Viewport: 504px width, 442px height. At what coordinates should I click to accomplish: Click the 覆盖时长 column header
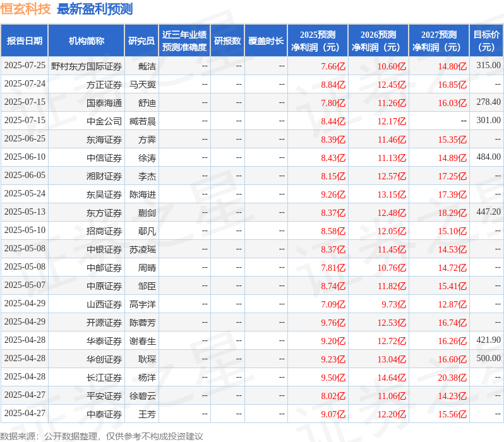point(266,41)
